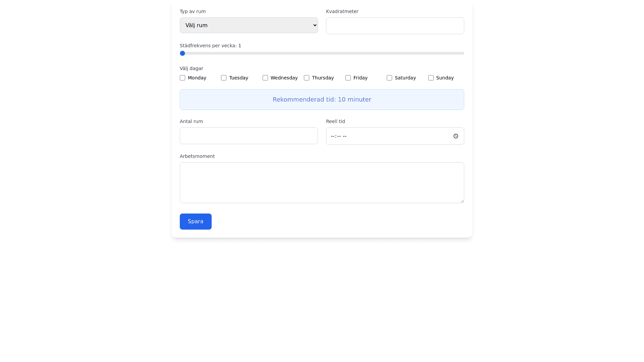
Task: Focus the Kvadratmeter input field
Action: [395, 26]
